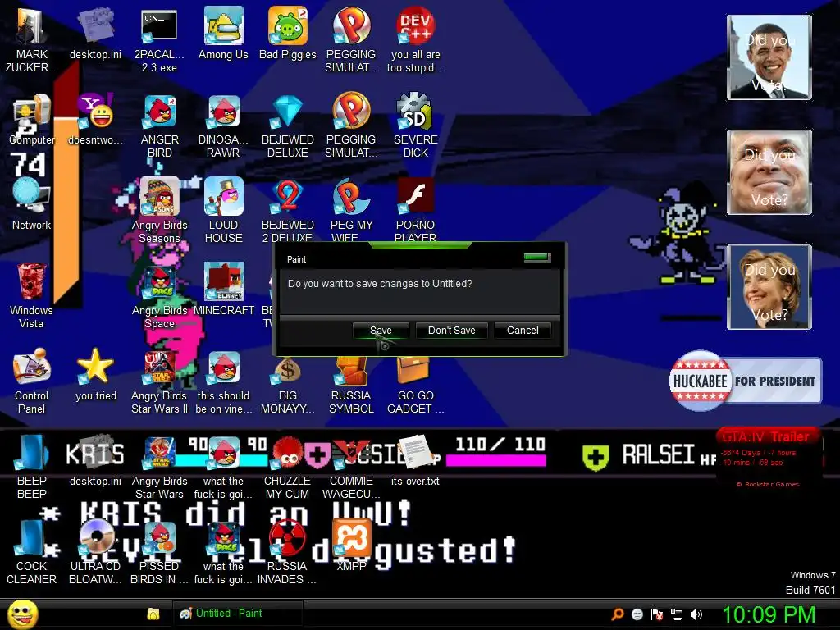840x630 pixels.
Task: Open the LOUD HOUSE shortcut
Action: 223,210
